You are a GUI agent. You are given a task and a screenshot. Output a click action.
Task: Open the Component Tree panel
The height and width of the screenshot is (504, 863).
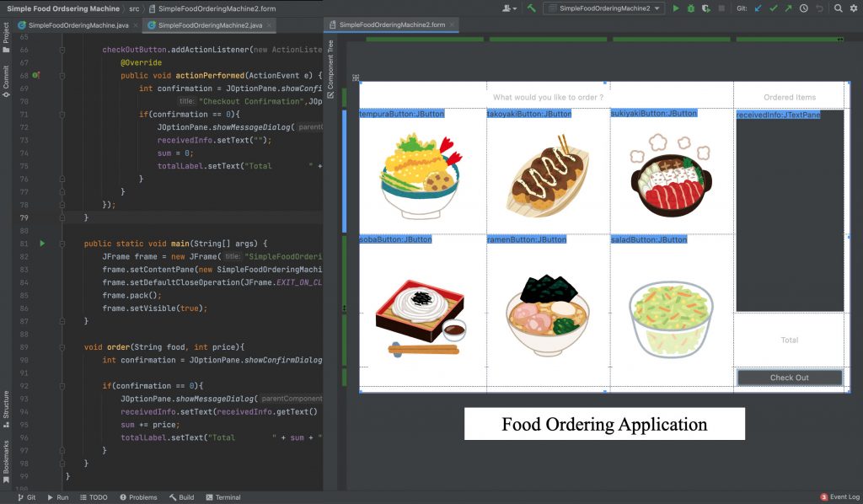click(330, 69)
